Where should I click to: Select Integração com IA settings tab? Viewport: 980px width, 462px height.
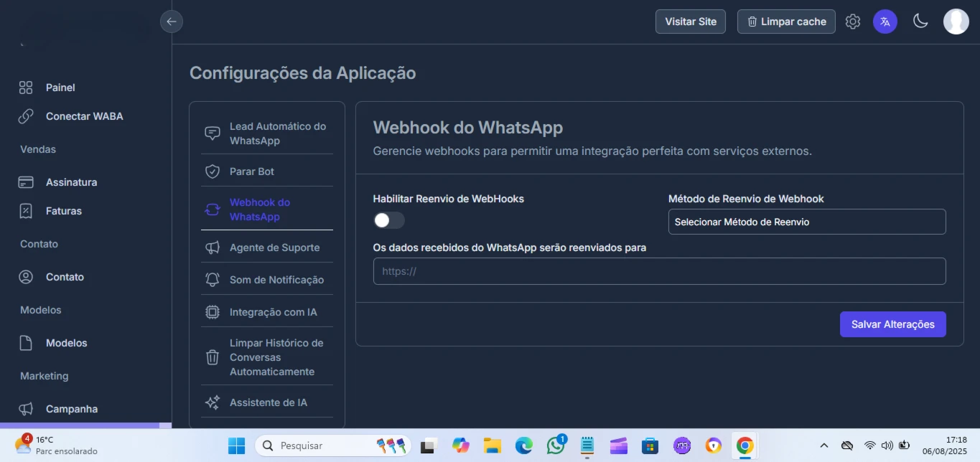pyautogui.click(x=267, y=312)
